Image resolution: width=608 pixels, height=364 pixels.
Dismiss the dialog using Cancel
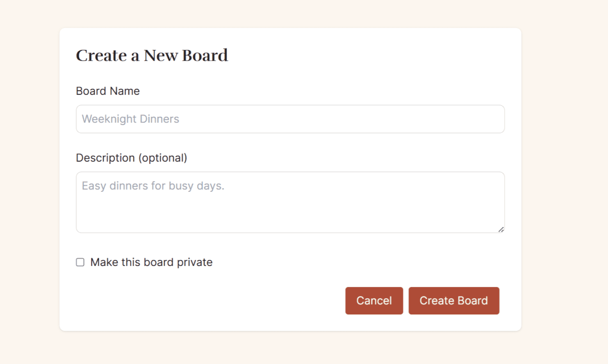pos(374,301)
